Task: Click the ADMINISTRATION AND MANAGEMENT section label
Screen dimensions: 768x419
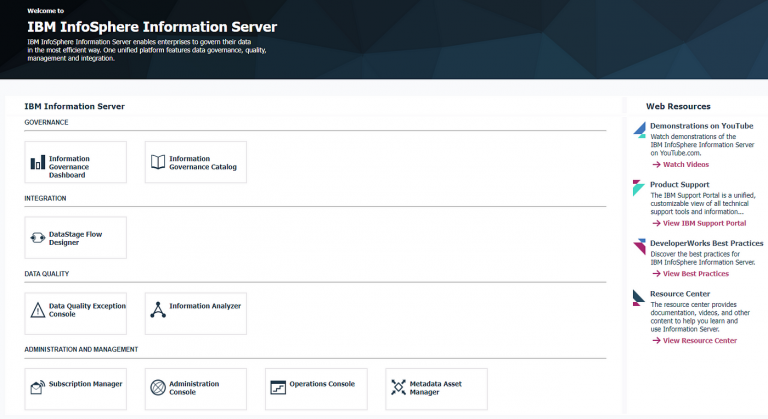Action: [x=81, y=349]
